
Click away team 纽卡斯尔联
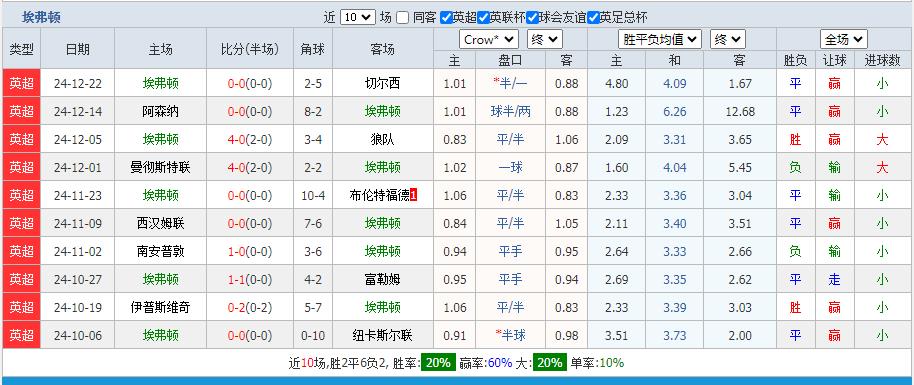(x=382, y=335)
